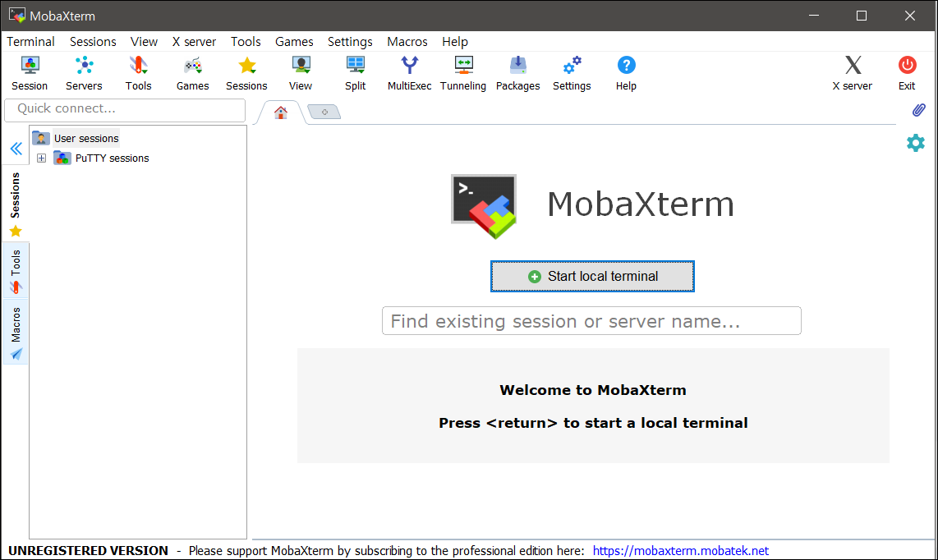Click "UNREGISTERED VERSION" status bar text
This screenshot has width=938, height=560.
pos(88,550)
